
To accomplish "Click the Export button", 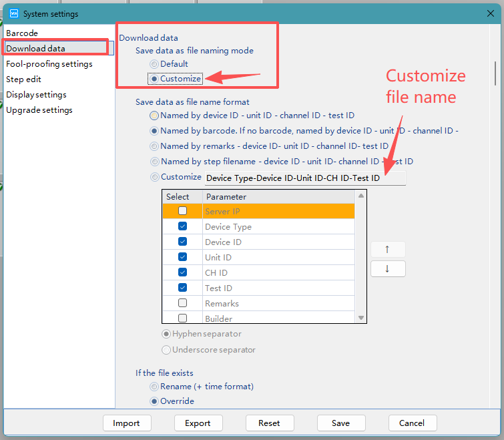I will point(198,423).
